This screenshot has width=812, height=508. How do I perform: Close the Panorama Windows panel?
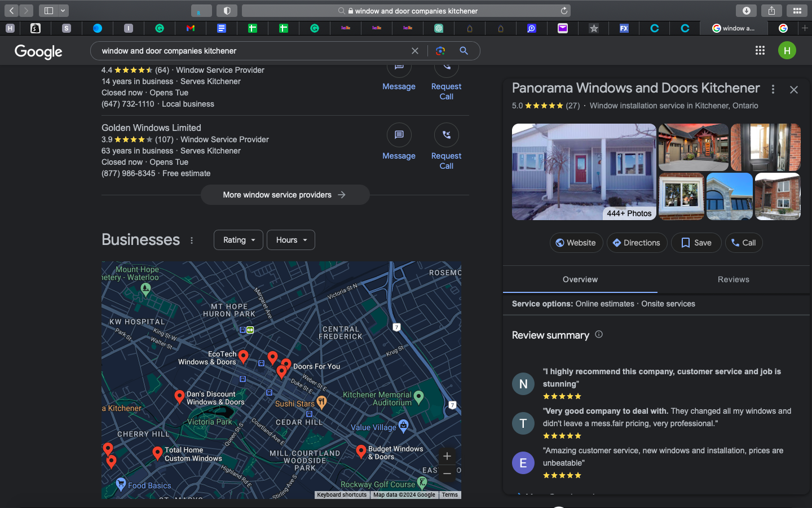tap(794, 90)
